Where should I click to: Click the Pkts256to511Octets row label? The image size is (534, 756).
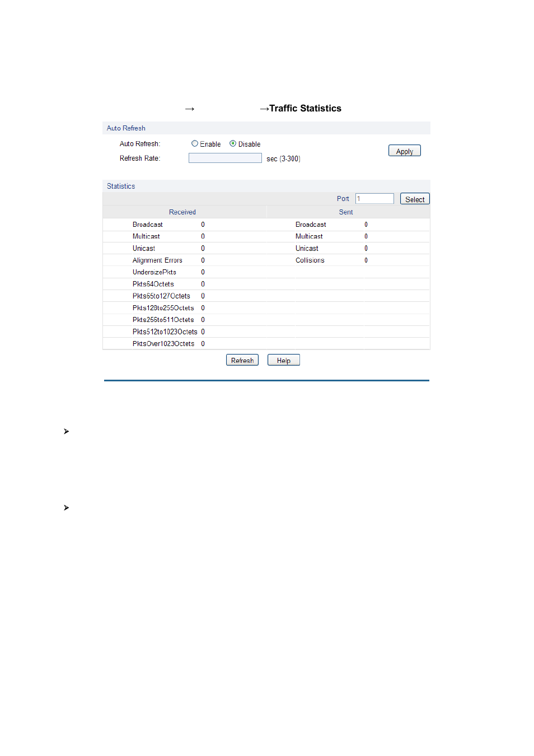coord(163,320)
